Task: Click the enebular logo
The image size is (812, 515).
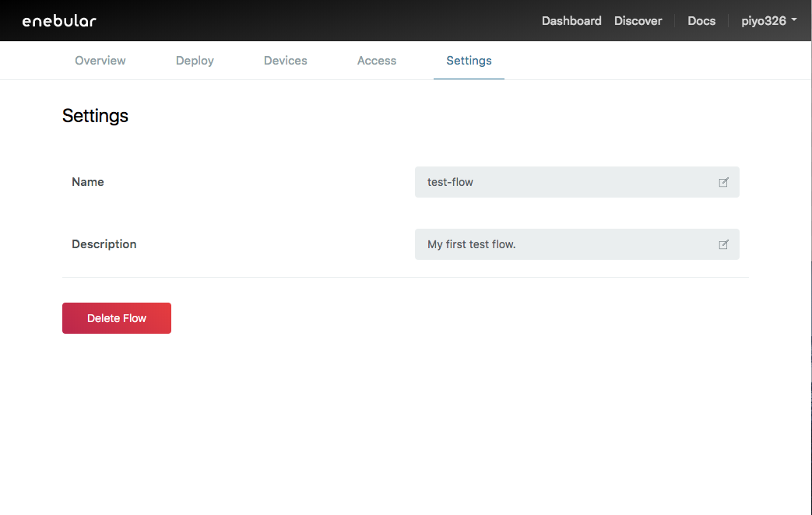Action: 59,21
